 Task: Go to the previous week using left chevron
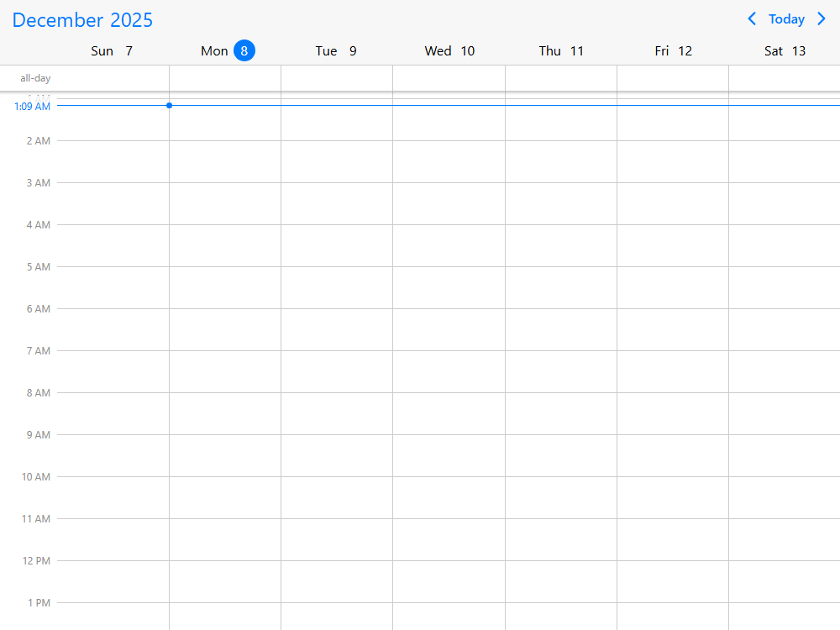752,19
